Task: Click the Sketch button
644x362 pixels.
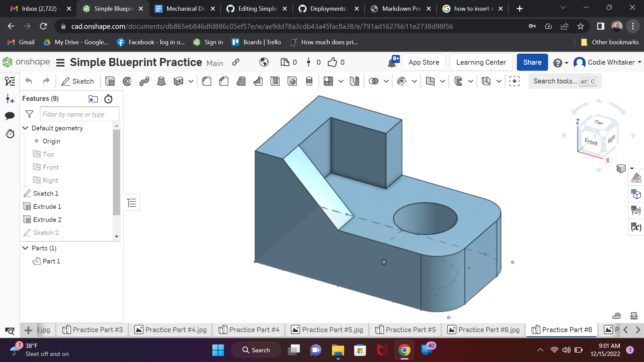Action: 77,81
